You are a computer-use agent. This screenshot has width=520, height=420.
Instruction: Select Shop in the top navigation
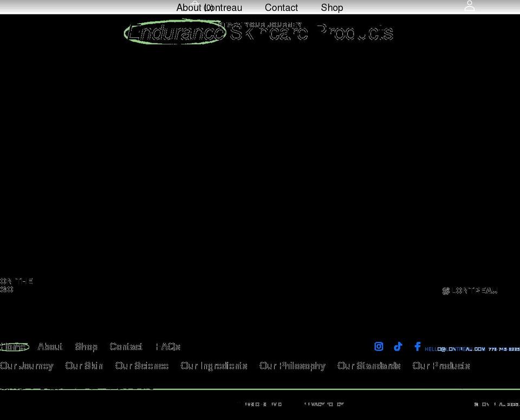331,8
